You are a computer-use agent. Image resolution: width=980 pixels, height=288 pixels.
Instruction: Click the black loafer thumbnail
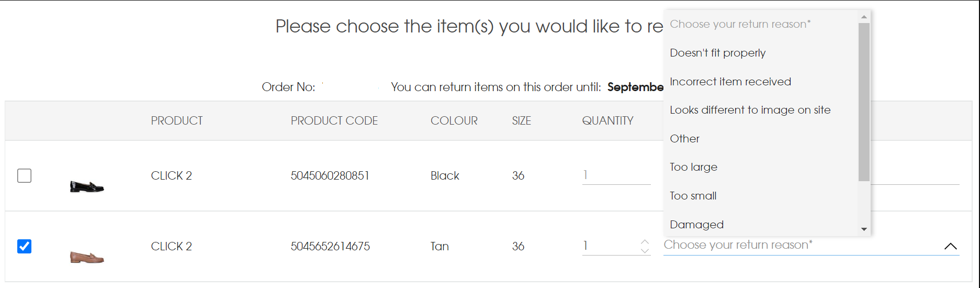(87, 186)
